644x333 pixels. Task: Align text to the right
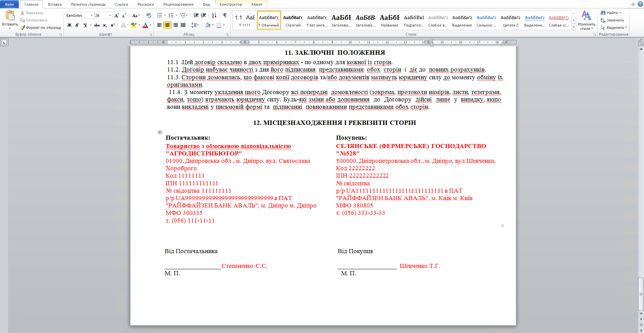pyautogui.click(x=175, y=25)
